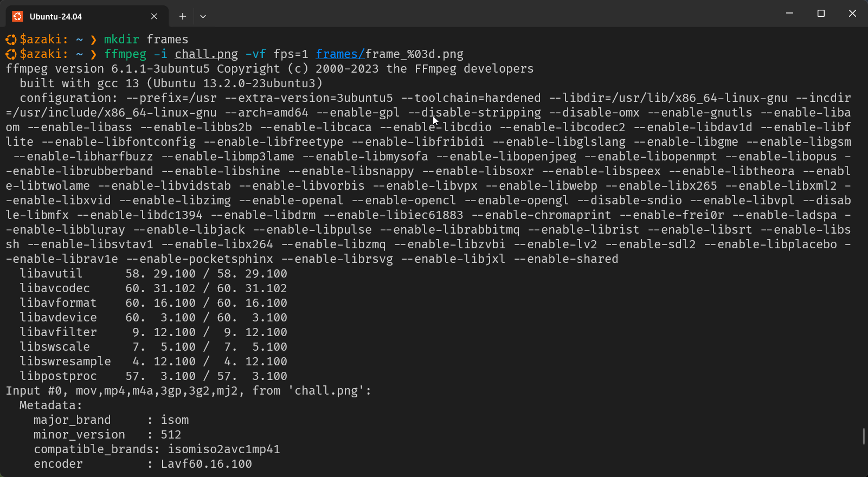868x477 pixels.
Task: Open a new tab with the plus icon
Action: (183, 16)
